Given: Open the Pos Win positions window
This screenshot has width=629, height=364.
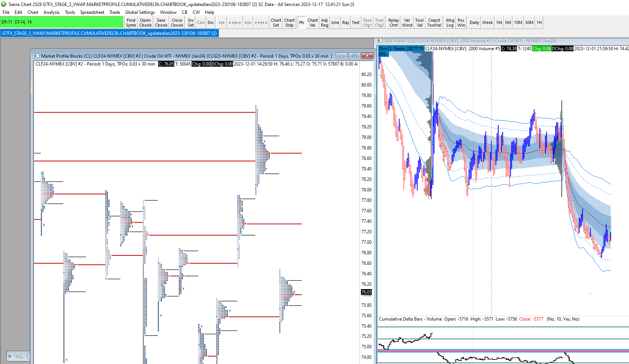Looking at the screenshot, I should click(461, 23).
